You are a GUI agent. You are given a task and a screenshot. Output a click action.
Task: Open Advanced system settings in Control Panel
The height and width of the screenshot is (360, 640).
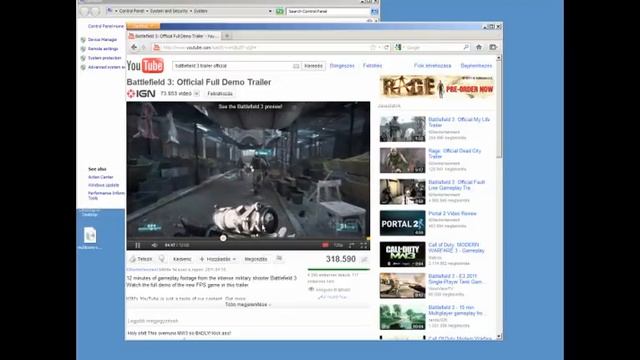(106, 67)
